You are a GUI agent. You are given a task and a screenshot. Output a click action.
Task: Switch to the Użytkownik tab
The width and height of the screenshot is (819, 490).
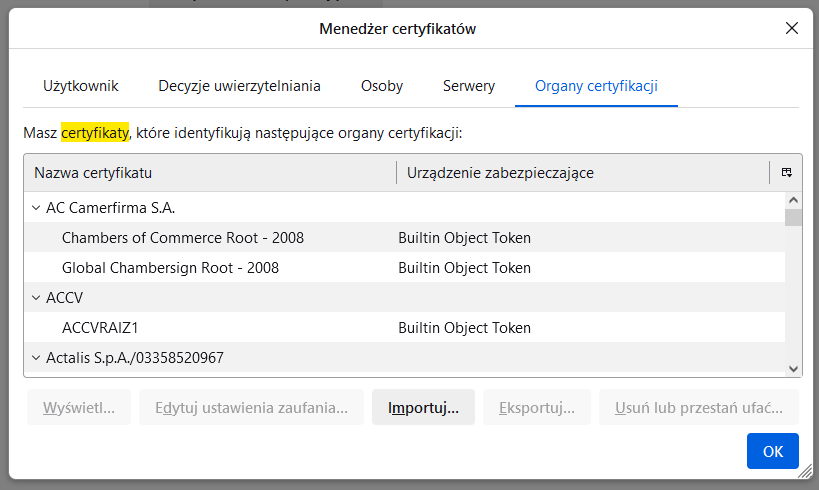pos(81,86)
